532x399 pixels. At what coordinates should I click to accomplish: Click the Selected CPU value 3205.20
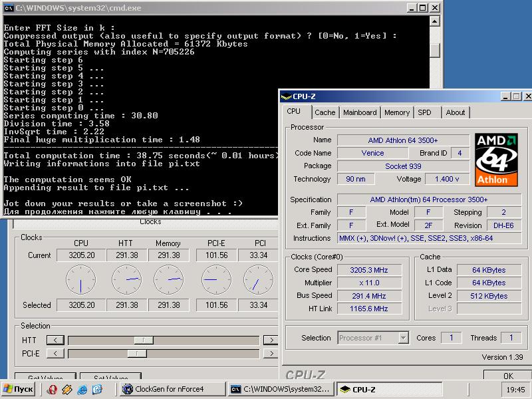coord(80,305)
